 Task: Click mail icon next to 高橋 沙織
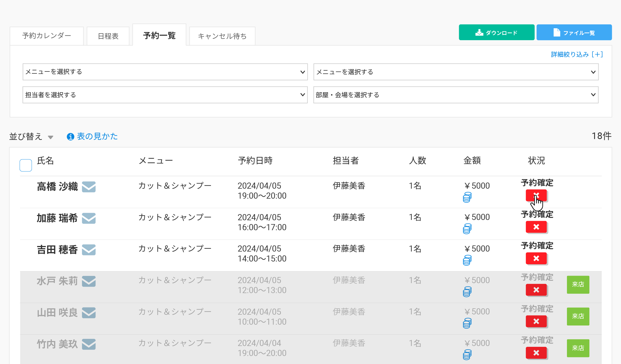click(x=89, y=187)
